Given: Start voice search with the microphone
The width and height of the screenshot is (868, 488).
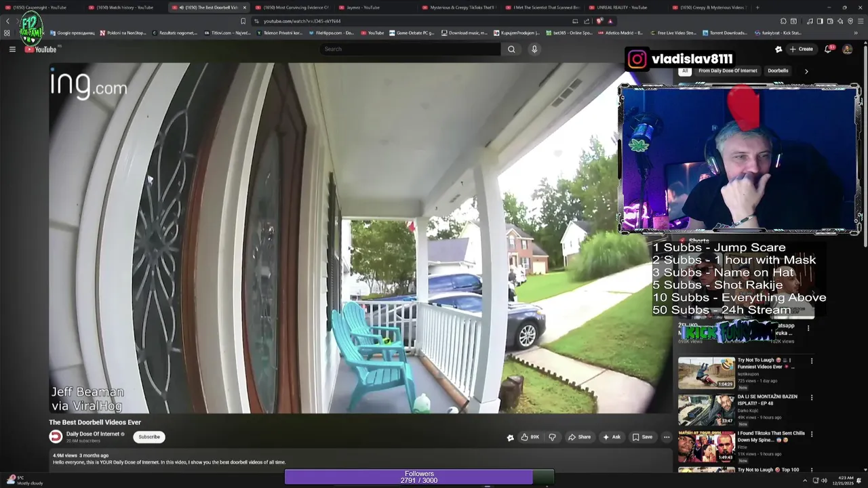Looking at the screenshot, I should tap(534, 49).
